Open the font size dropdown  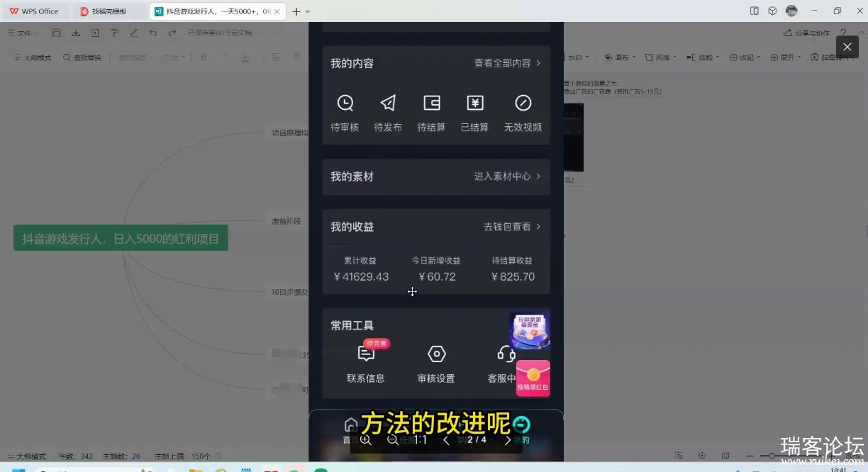[x=174, y=57]
